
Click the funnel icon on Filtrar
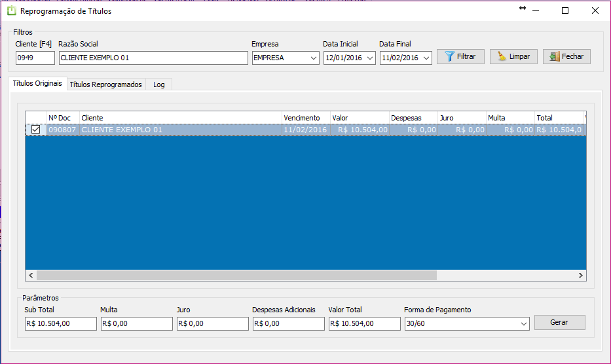[x=449, y=57]
